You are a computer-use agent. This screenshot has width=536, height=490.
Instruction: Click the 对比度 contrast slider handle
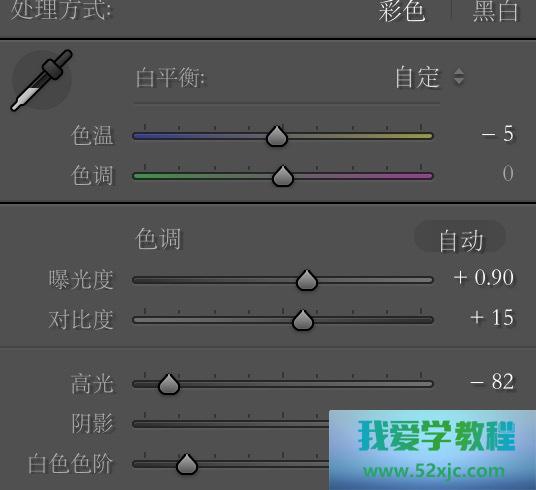303,320
